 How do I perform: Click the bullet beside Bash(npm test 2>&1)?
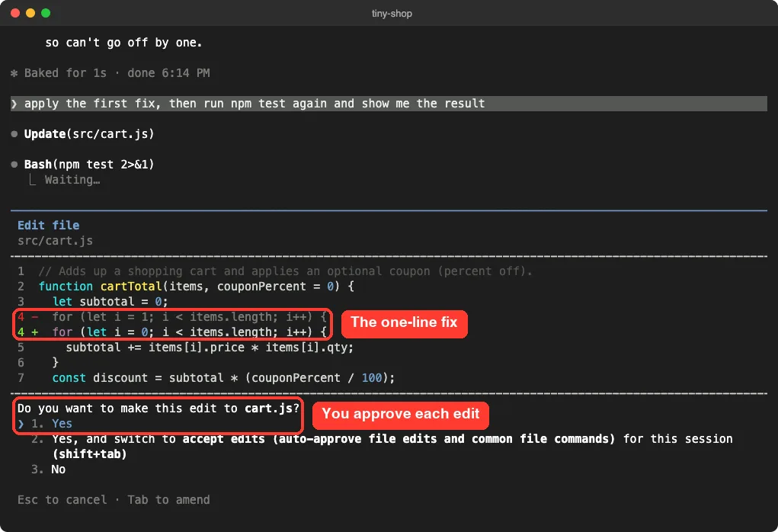tap(14, 165)
